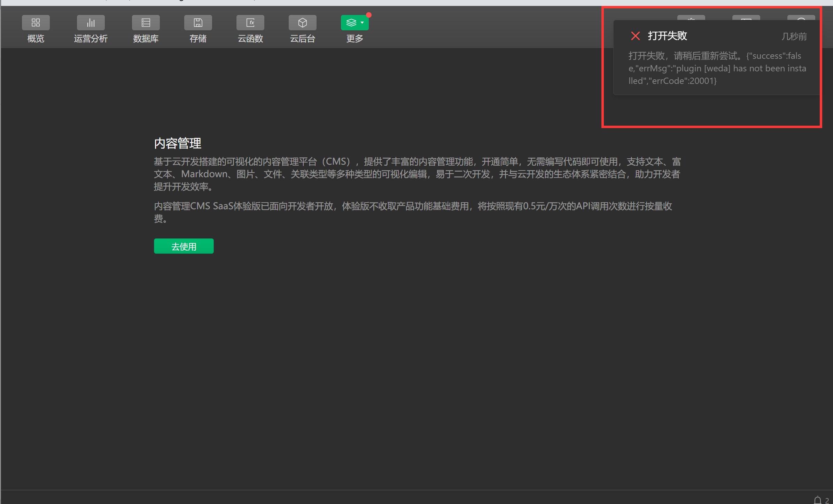The height and width of the screenshot is (504, 833).
Task: Open the notification bell in status bar
Action: (x=817, y=500)
